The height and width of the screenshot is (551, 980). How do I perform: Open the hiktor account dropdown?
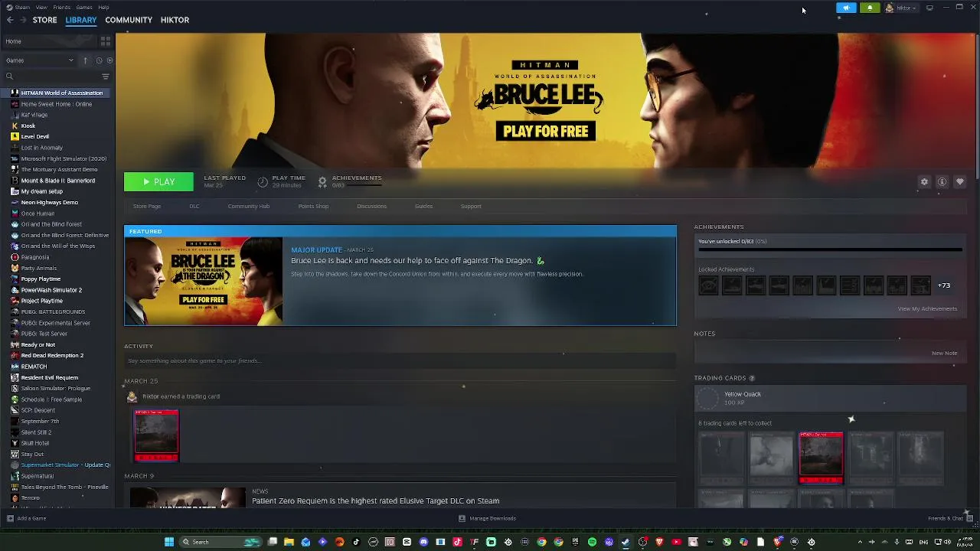(x=901, y=8)
